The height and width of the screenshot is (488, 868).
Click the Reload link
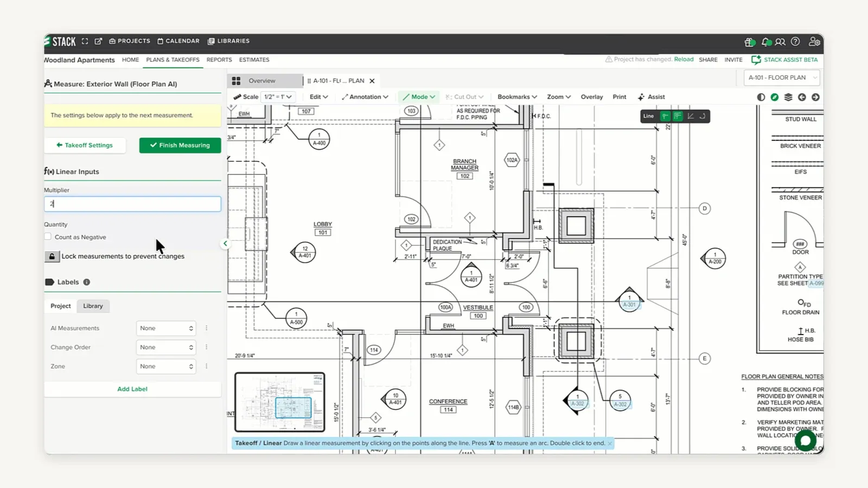pos(684,60)
